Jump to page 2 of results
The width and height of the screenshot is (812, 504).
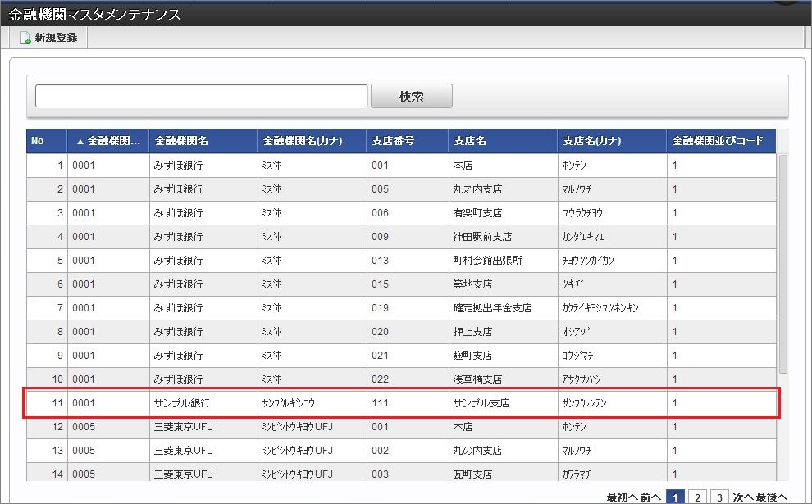click(x=697, y=497)
